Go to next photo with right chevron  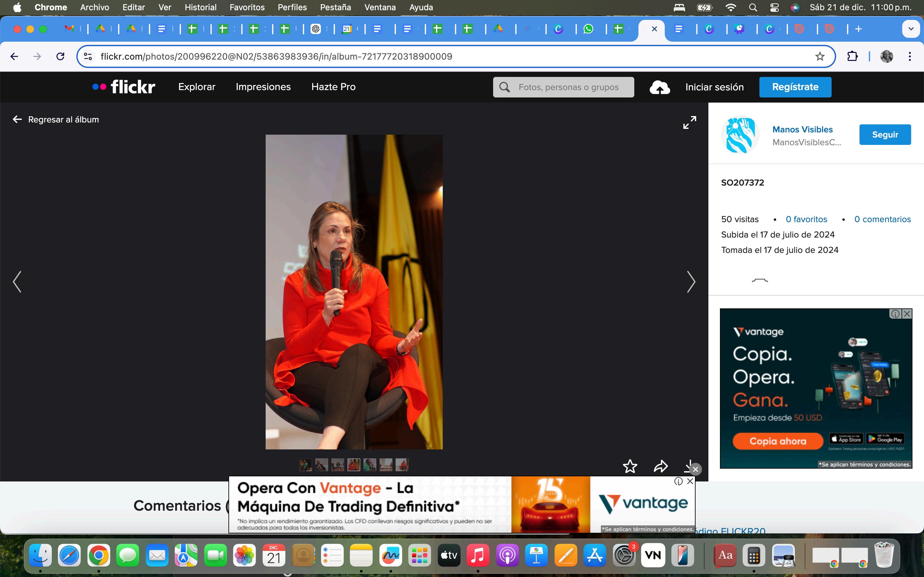(x=691, y=282)
